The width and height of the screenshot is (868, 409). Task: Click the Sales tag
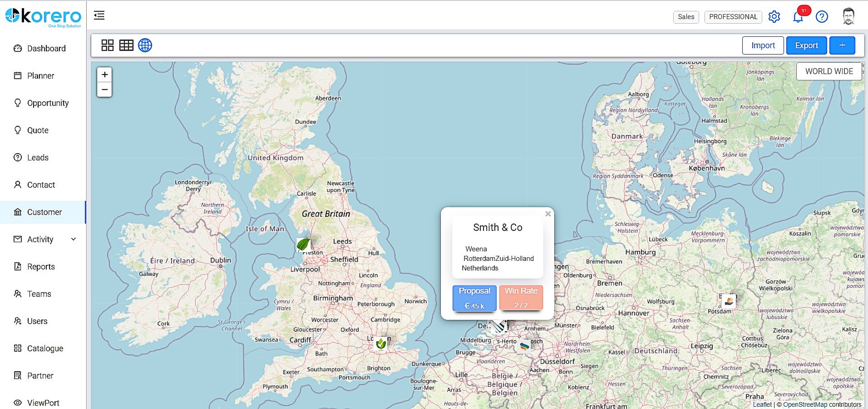pyautogui.click(x=686, y=17)
